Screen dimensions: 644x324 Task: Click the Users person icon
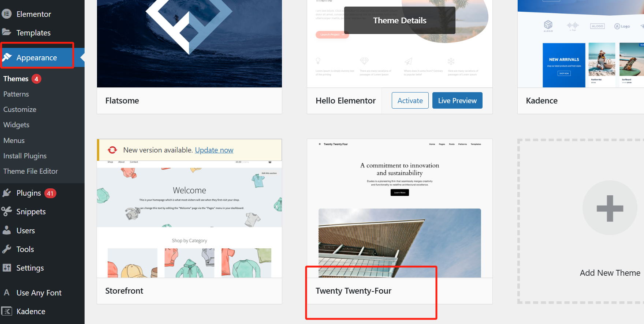pyautogui.click(x=7, y=230)
